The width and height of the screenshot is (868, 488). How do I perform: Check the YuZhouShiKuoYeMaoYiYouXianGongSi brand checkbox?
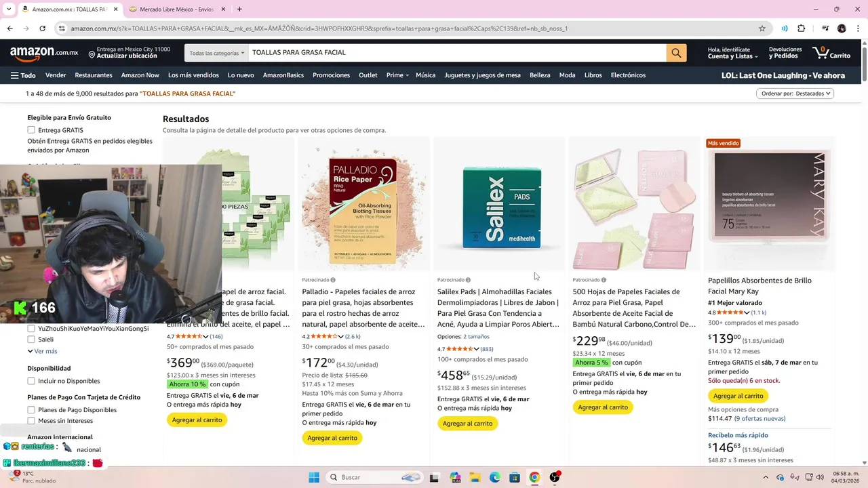31,329
